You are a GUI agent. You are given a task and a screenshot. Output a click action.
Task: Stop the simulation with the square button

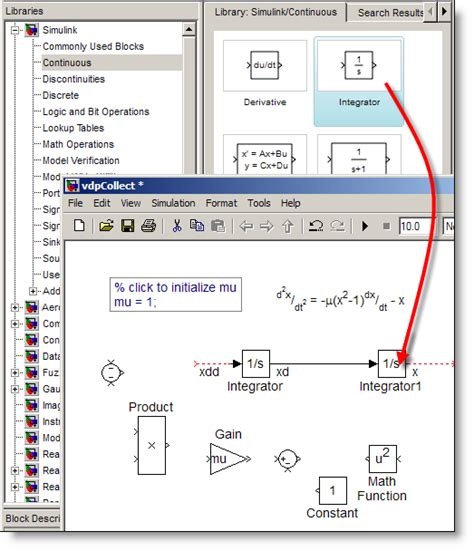click(386, 226)
